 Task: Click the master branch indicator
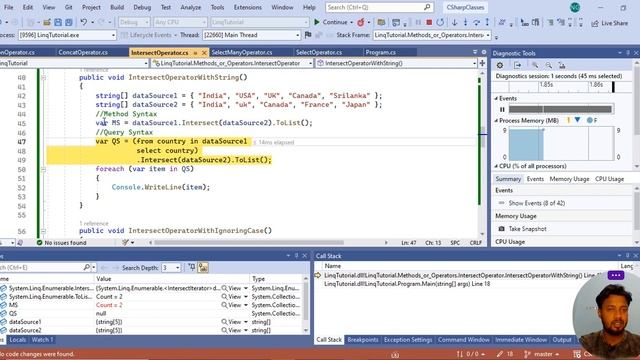point(541,354)
